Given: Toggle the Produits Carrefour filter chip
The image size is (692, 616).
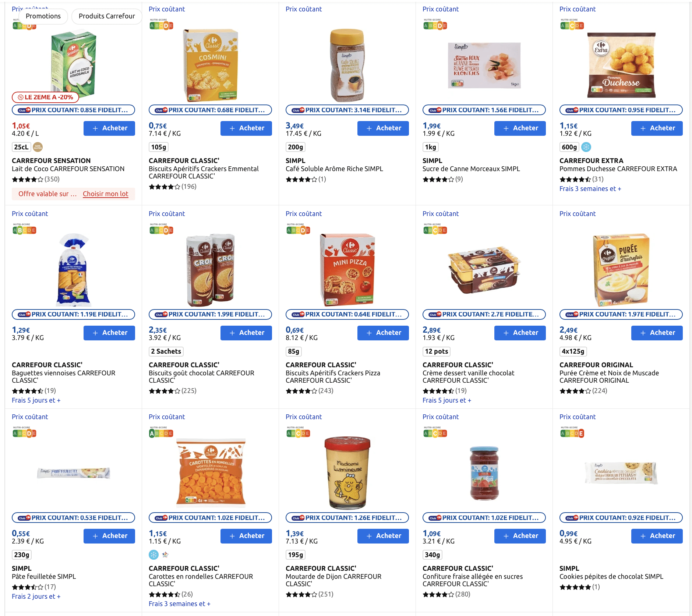Looking at the screenshot, I should [x=107, y=16].
